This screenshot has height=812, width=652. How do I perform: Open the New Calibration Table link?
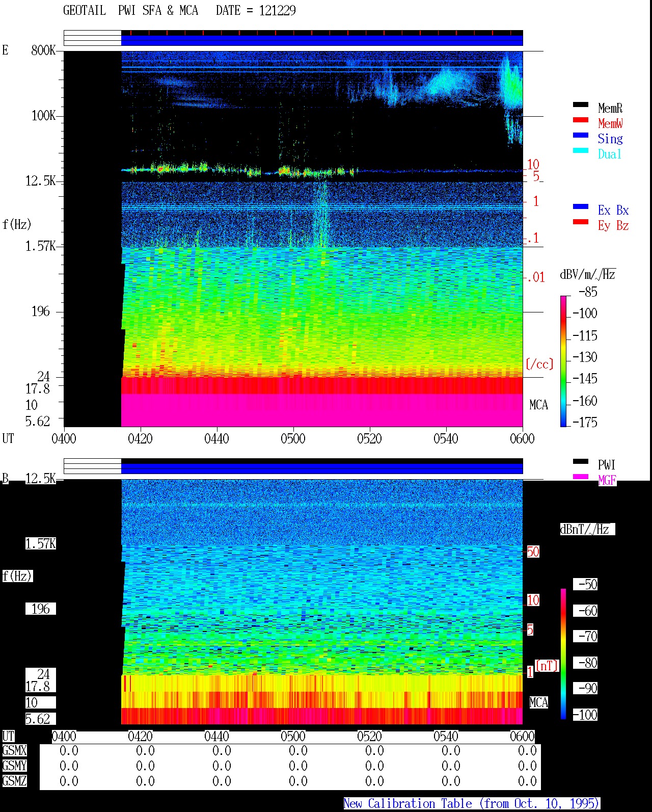coord(472,803)
